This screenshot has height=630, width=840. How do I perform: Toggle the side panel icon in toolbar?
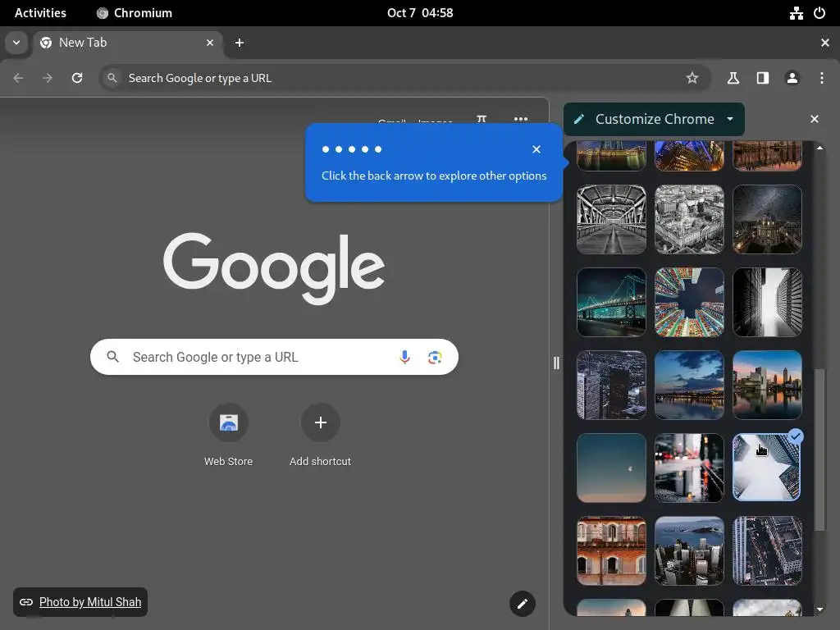click(763, 78)
